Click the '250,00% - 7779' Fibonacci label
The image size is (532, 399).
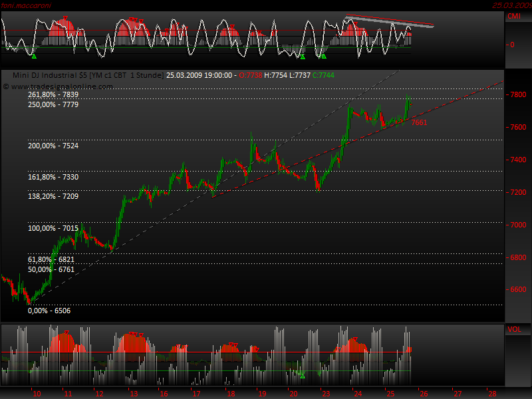(x=53, y=104)
